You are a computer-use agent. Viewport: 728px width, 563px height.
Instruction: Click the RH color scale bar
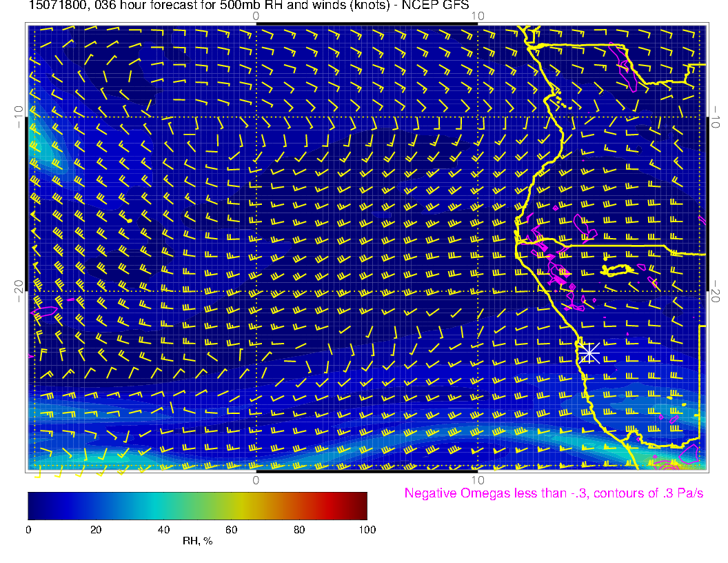click(197, 506)
